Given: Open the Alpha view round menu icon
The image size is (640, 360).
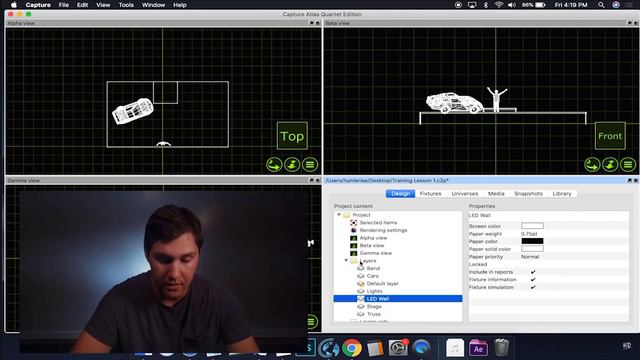Looking at the screenshot, I should click(x=310, y=164).
